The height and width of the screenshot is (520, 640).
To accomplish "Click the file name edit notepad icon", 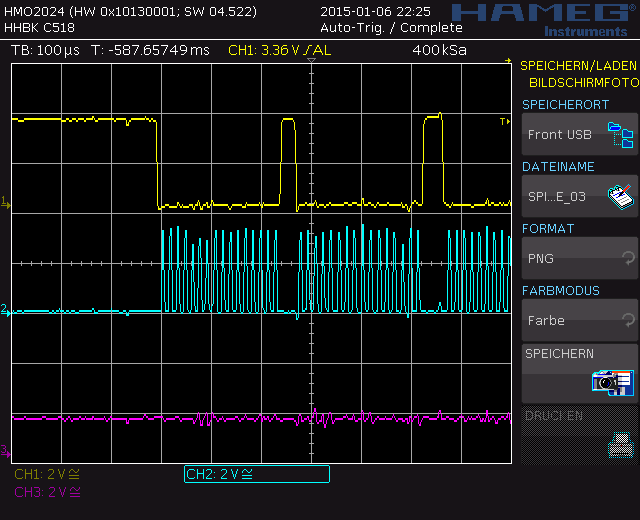I will [620, 197].
